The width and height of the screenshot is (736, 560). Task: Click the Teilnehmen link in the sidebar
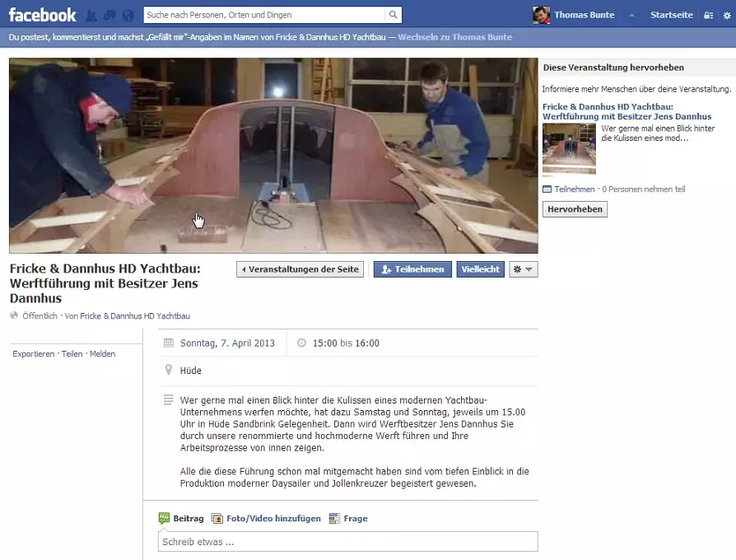coord(574,189)
